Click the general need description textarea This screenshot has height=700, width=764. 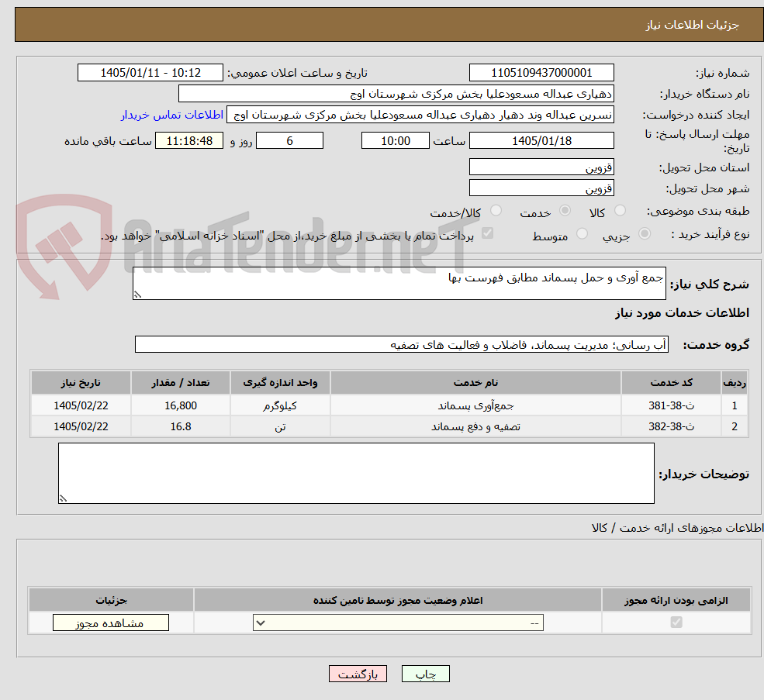(399, 283)
